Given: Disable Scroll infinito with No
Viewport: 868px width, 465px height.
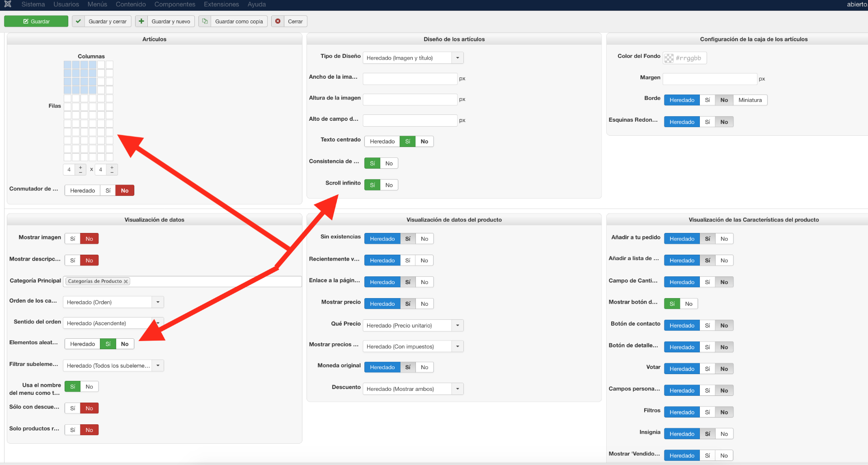Looking at the screenshot, I should 389,185.
